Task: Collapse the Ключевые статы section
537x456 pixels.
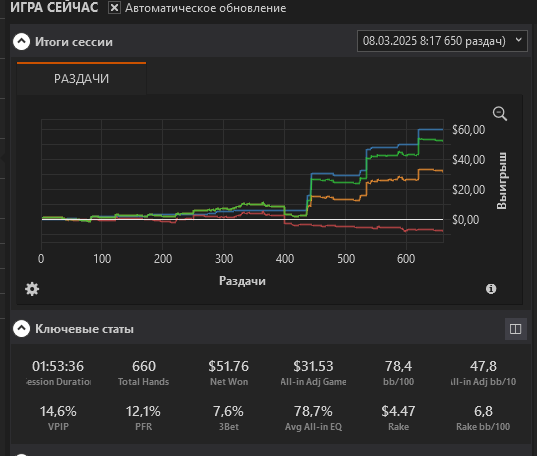Action: 21,329
